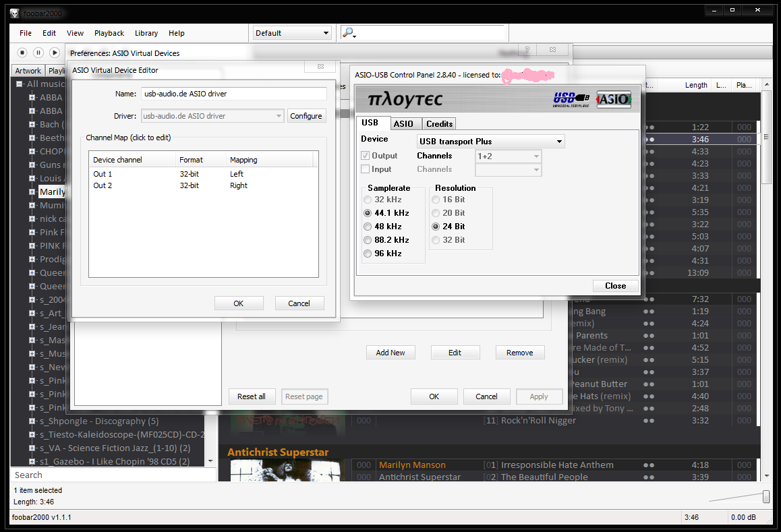
Task: Click the Mapping column header in Channel Map
Action: point(270,160)
